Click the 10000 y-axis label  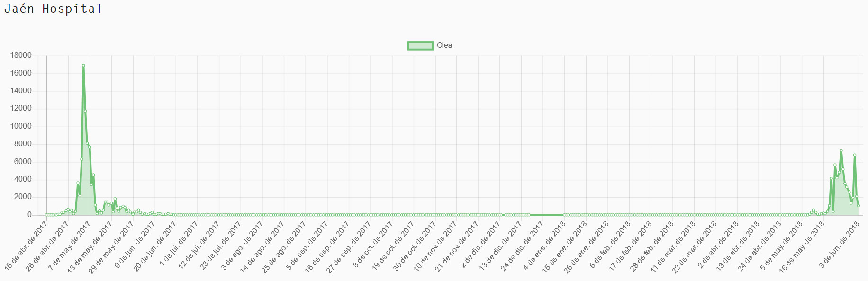(x=21, y=126)
